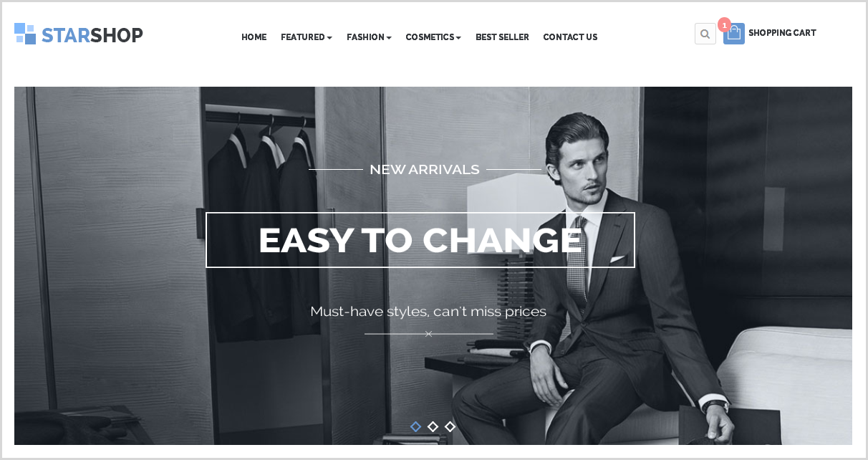Open the Contact Us page link
Image resolution: width=868 pixels, height=460 pixels.
(x=570, y=37)
